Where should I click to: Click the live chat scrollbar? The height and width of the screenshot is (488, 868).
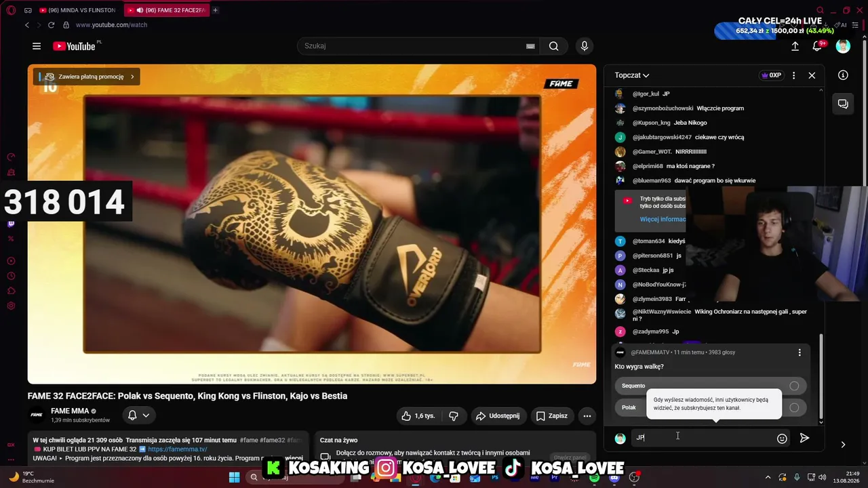821,377
